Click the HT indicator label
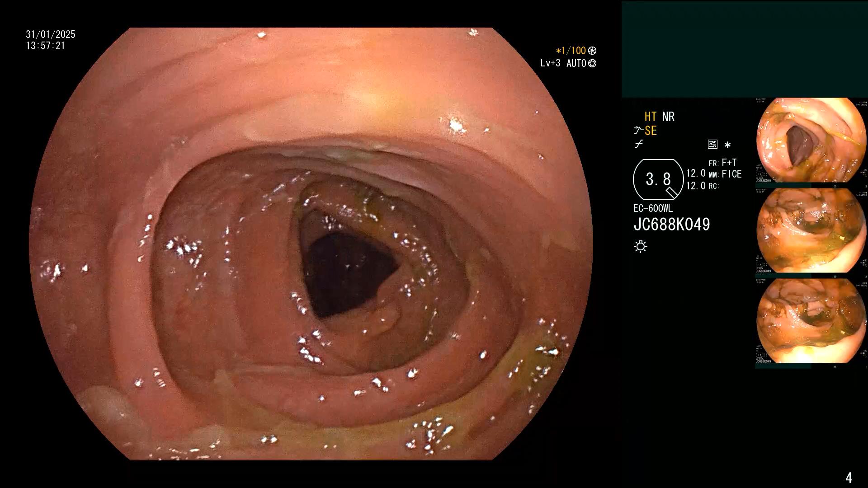 [651, 117]
